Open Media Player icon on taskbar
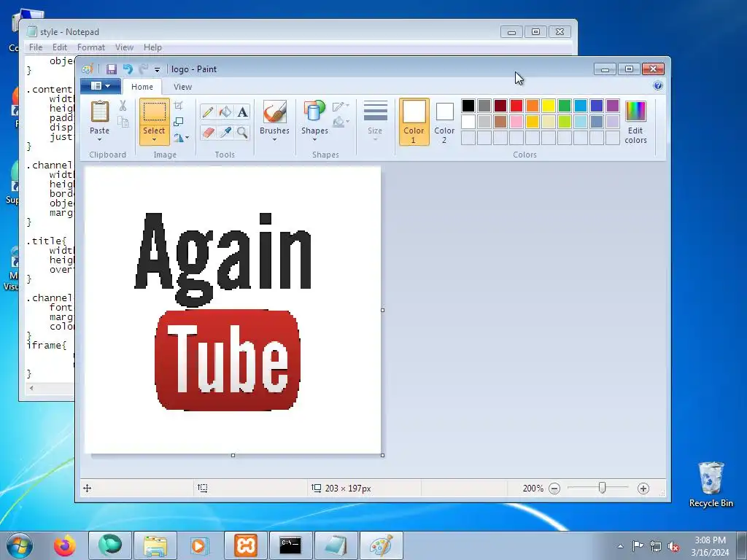 tap(199, 545)
